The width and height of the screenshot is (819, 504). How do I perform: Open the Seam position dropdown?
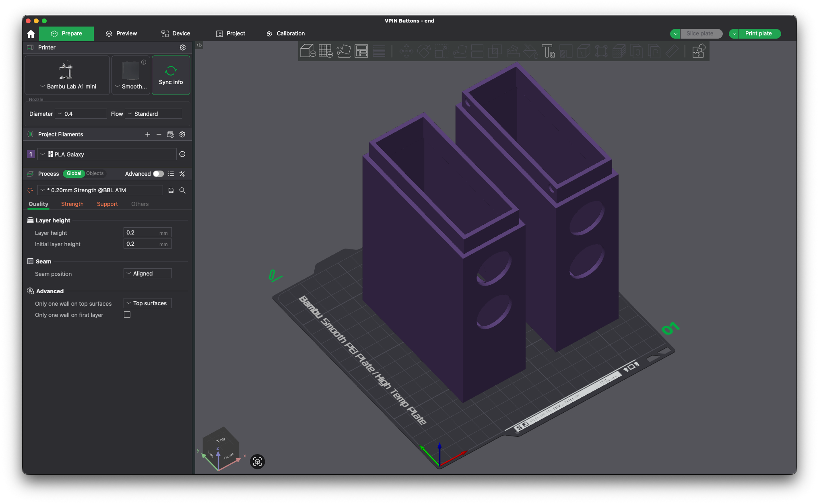click(147, 274)
